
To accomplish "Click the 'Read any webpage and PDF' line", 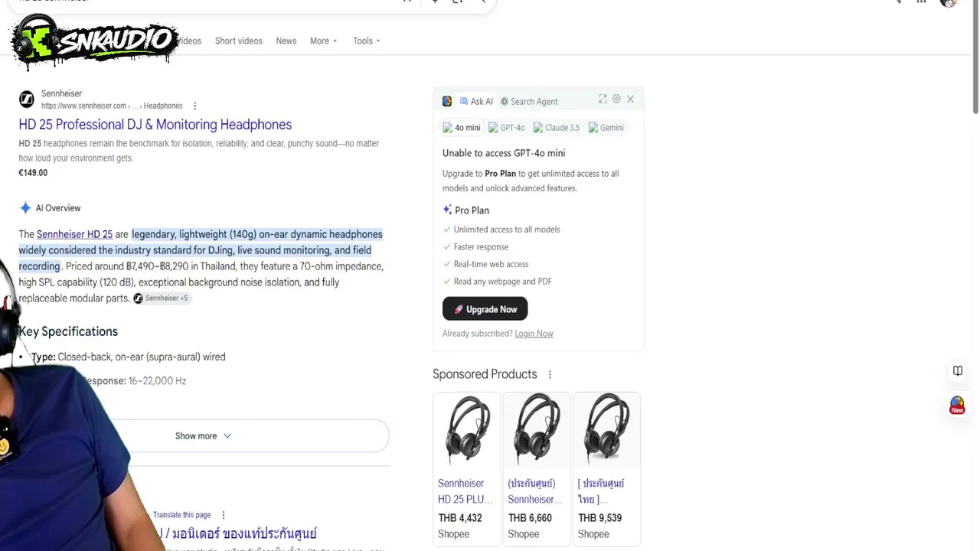I will coord(502,282).
